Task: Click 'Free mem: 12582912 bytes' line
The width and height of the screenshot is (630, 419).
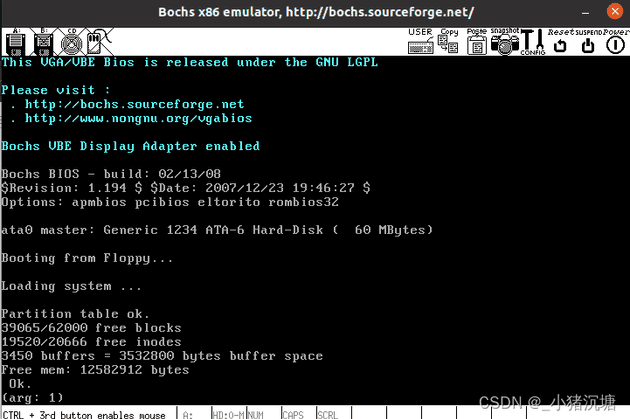Action: coord(95,370)
